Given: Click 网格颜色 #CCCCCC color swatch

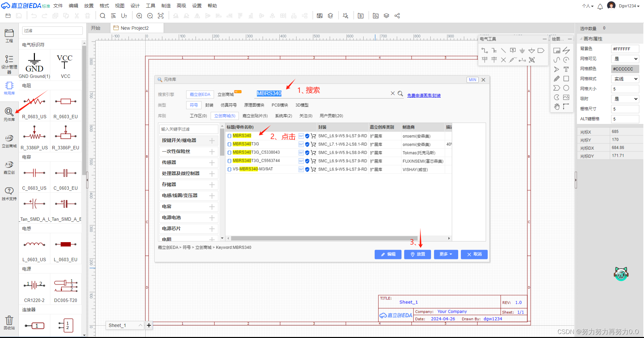Looking at the screenshot, I should pos(625,69).
